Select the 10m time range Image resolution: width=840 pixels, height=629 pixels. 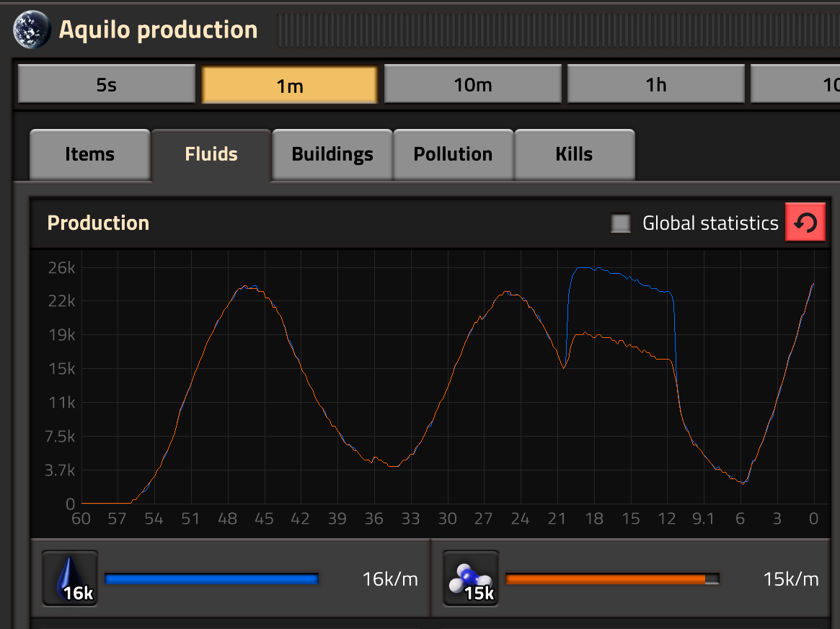(473, 84)
